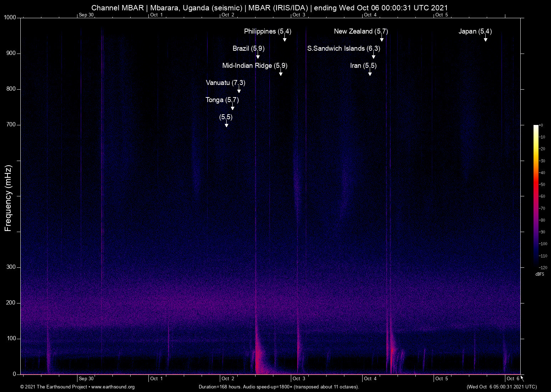Select the Vanuatu (7.3) earthquake marker arrow
The image size is (551, 392).
pos(239,89)
